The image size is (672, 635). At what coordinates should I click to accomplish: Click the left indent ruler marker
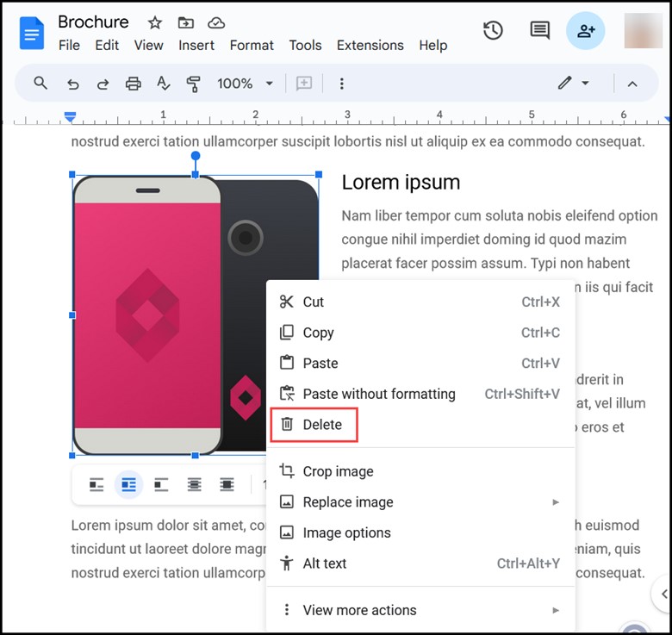[x=70, y=116]
